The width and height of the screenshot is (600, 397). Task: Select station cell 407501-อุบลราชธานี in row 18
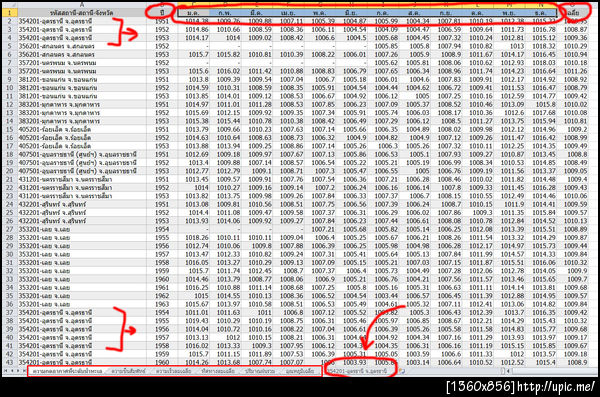tap(82, 154)
